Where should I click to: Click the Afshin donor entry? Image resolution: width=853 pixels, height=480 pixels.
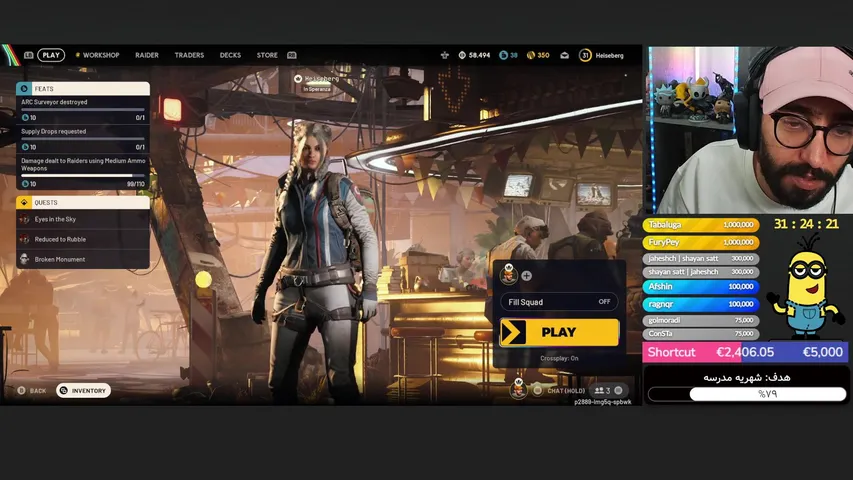tap(701, 286)
